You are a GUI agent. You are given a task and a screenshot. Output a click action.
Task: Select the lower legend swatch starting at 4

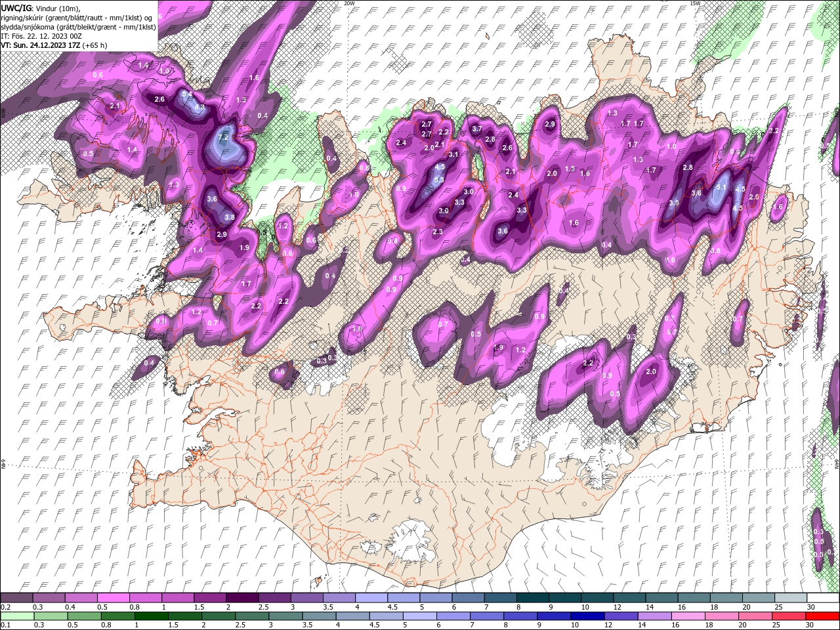(352, 616)
